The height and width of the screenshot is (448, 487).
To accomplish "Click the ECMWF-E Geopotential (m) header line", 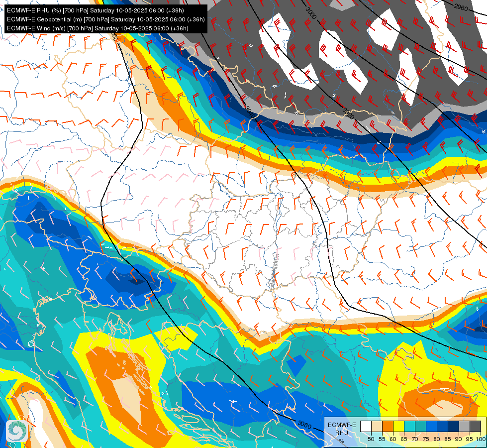I will (x=105, y=19).
